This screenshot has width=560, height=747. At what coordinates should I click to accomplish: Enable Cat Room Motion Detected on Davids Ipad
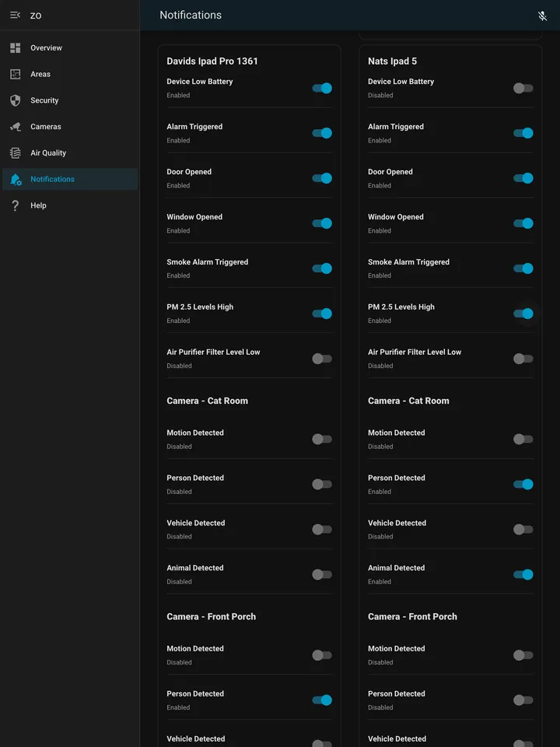coord(322,439)
